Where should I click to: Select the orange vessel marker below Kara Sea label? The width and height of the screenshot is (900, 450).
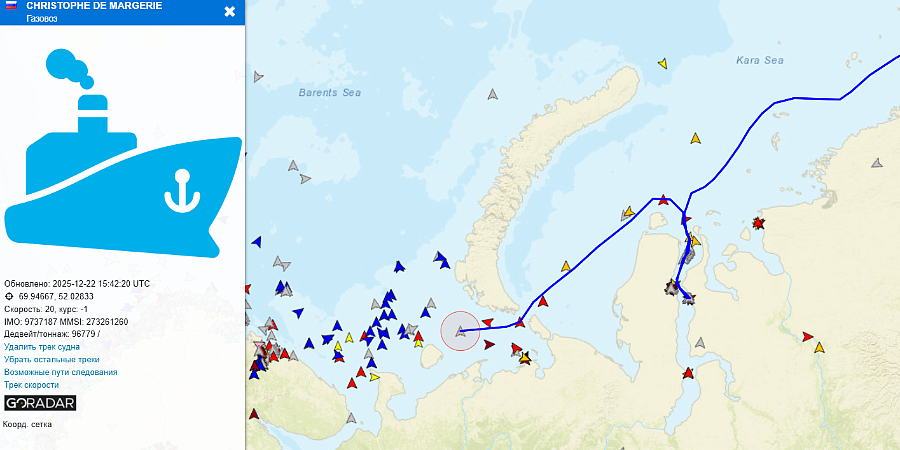(x=695, y=138)
